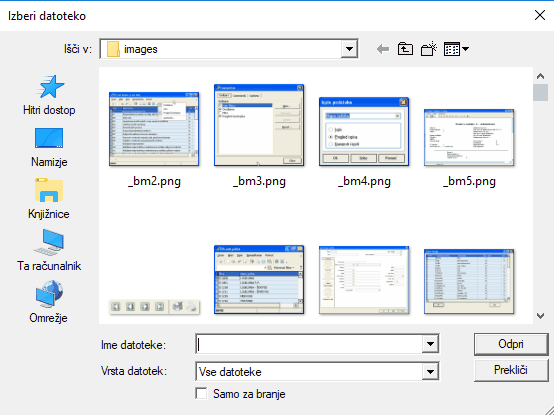The image size is (554, 415).
Task: Click the Prekliči button
Action: tap(511, 370)
